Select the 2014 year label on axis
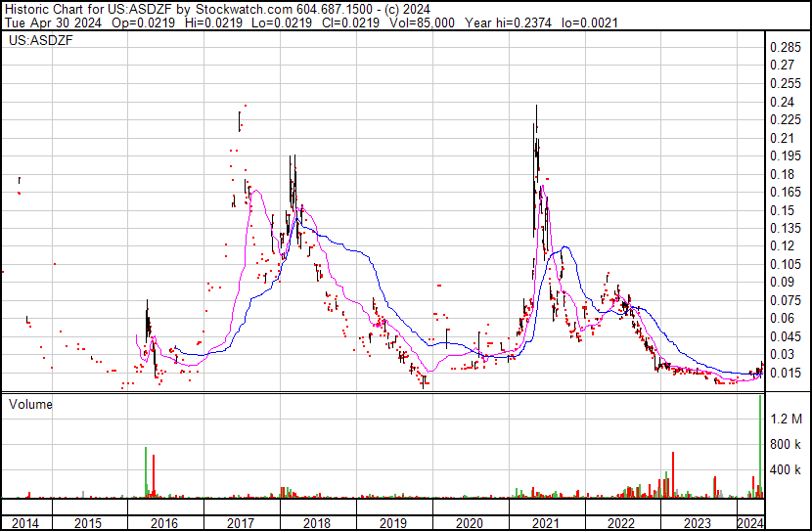This screenshot has width=812, height=531. pos(25,523)
